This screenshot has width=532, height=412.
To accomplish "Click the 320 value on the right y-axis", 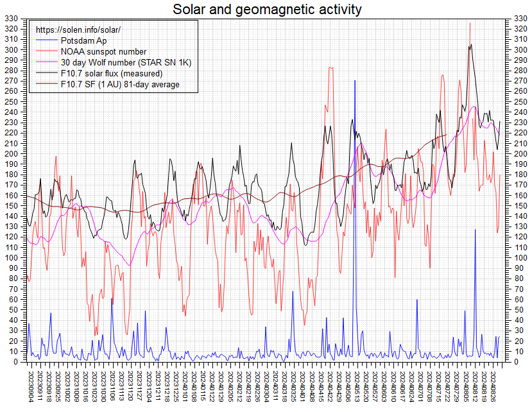I will click(x=521, y=29).
